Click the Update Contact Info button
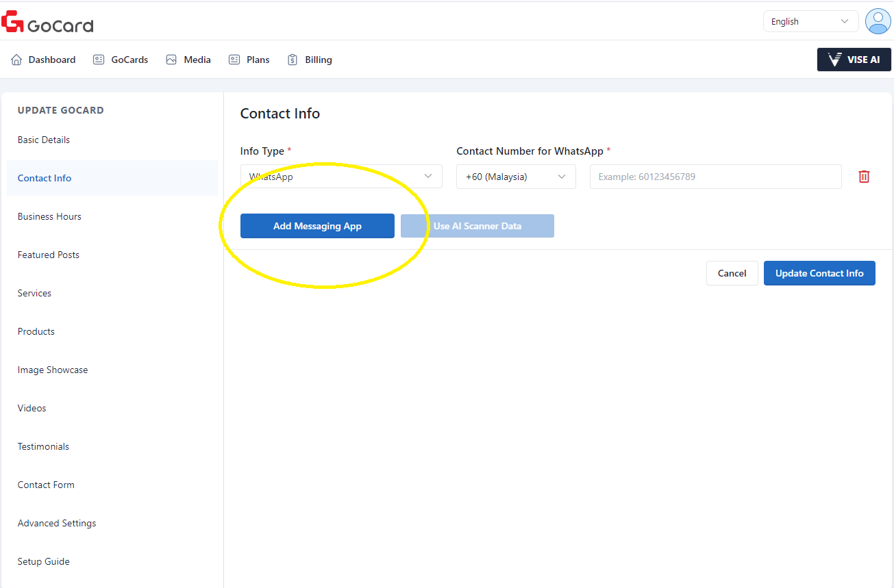The height and width of the screenshot is (588, 894). tap(819, 273)
